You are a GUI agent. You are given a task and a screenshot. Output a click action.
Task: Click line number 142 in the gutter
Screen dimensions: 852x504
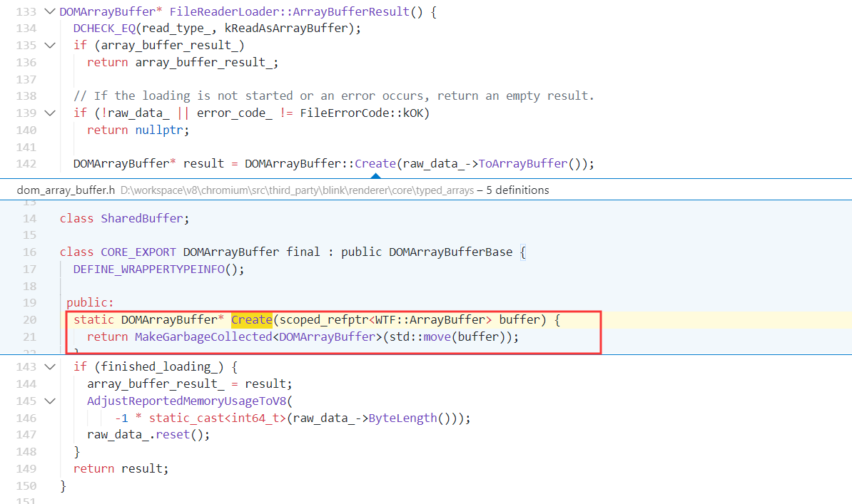pos(26,163)
